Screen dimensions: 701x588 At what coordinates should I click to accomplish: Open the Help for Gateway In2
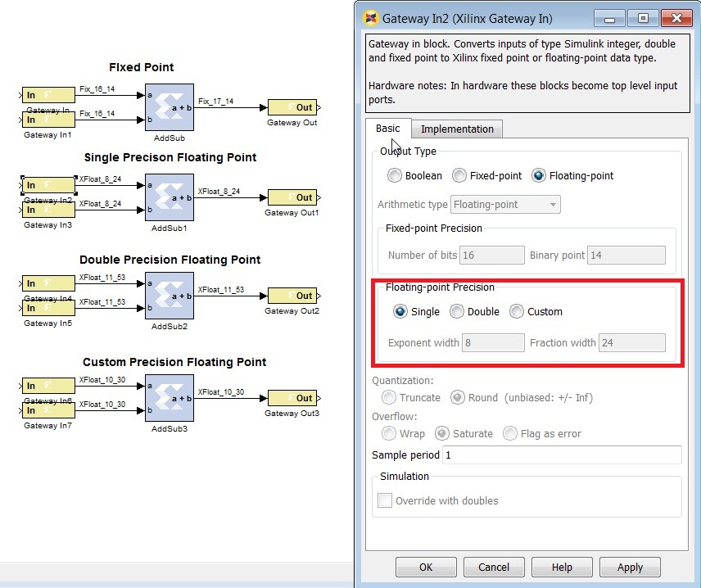562,567
